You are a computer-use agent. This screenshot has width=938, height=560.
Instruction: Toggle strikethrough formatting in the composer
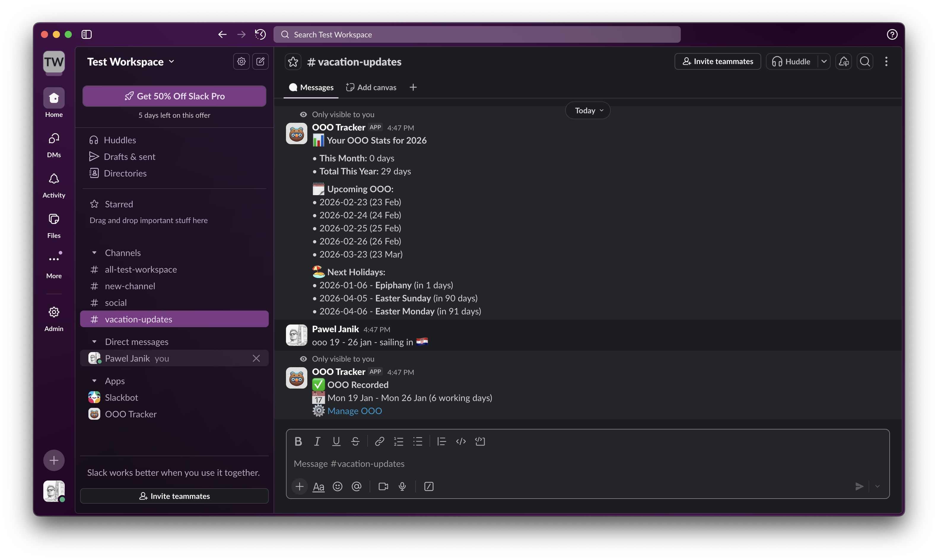click(355, 441)
